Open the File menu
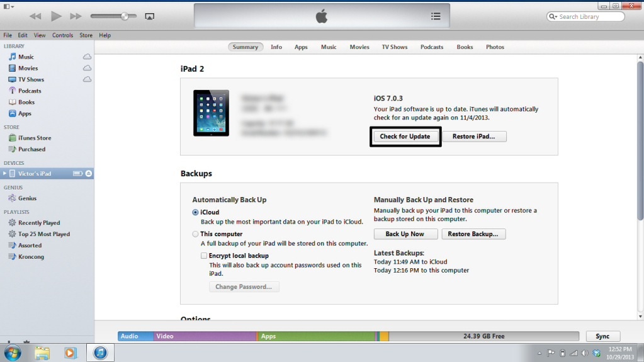The height and width of the screenshot is (362, 644). 8,35
